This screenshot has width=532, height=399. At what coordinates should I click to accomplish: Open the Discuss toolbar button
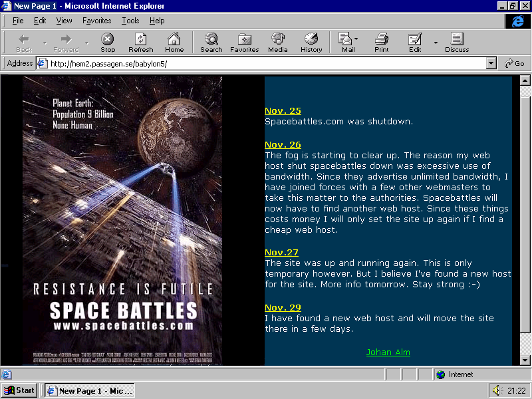point(457,43)
